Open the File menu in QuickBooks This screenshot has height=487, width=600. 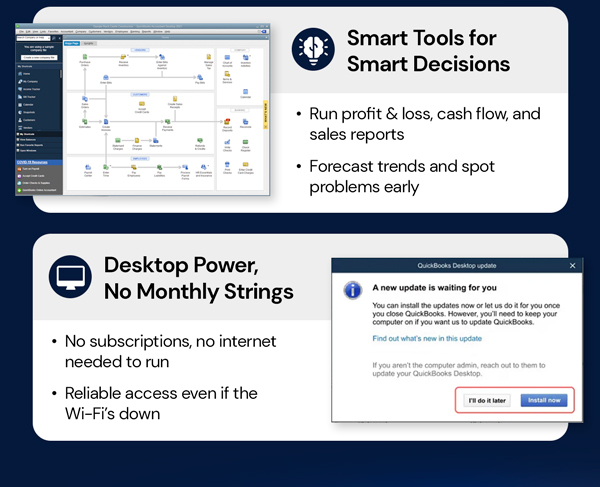pos(21,32)
